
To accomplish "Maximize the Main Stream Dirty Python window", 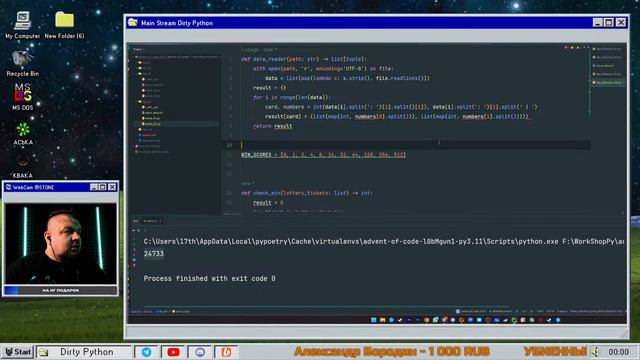I will (x=609, y=22).
